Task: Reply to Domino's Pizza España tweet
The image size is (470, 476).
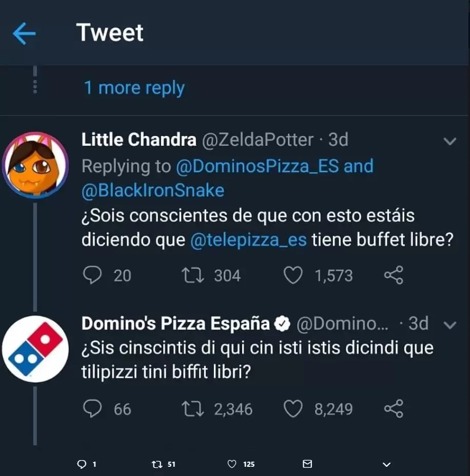Action: pyautogui.click(x=92, y=409)
